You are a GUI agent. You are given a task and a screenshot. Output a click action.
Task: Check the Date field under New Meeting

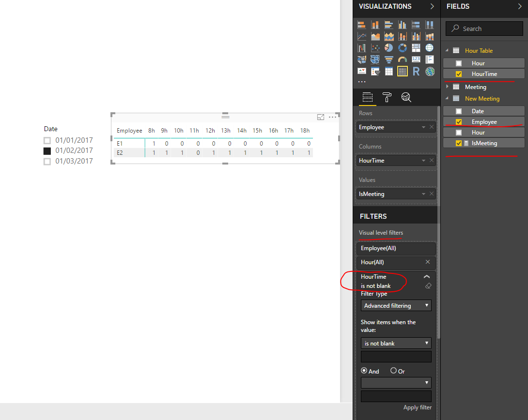[x=459, y=111]
